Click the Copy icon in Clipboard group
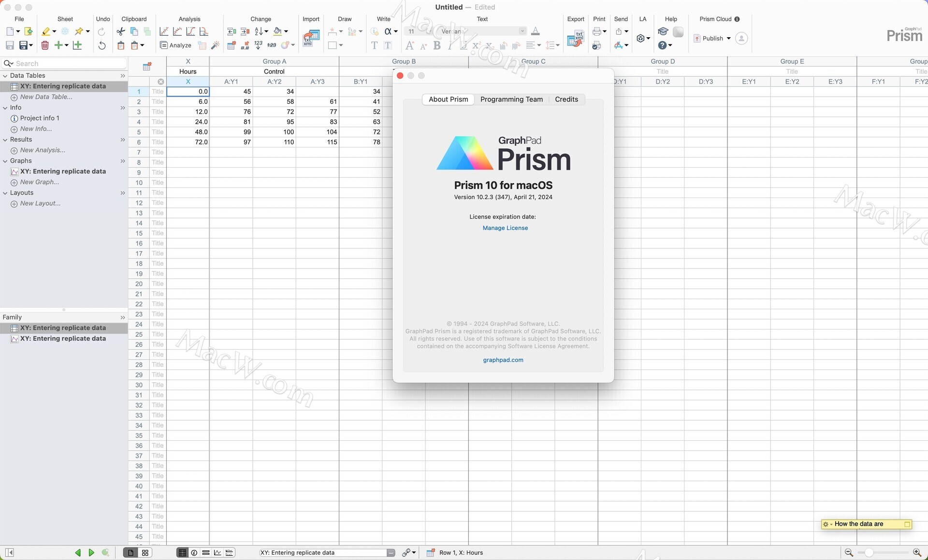The height and width of the screenshot is (560, 928). tap(134, 31)
